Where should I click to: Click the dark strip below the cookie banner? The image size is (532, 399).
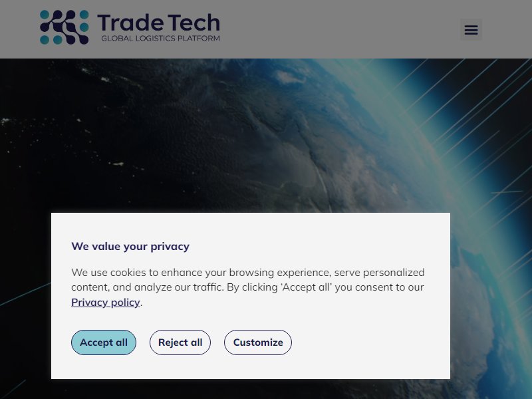point(251,389)
